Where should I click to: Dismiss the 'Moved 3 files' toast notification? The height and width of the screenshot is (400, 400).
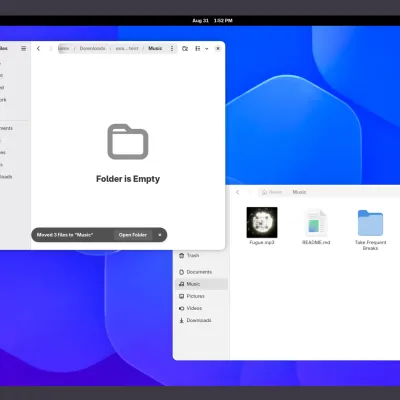coord(160,235)
